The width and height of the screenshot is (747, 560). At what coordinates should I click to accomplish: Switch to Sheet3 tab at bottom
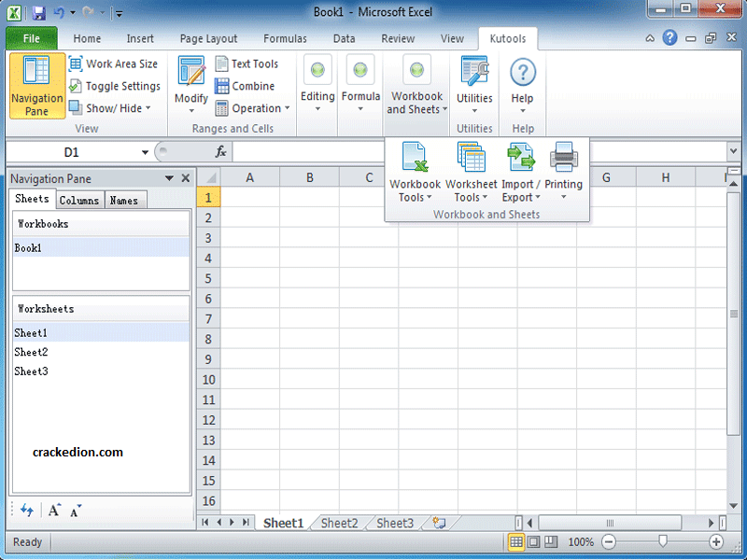pyautogui.click(x=395, y=524)
